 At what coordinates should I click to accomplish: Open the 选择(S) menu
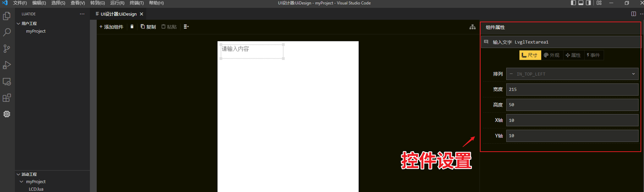click(x=58, y=3)
